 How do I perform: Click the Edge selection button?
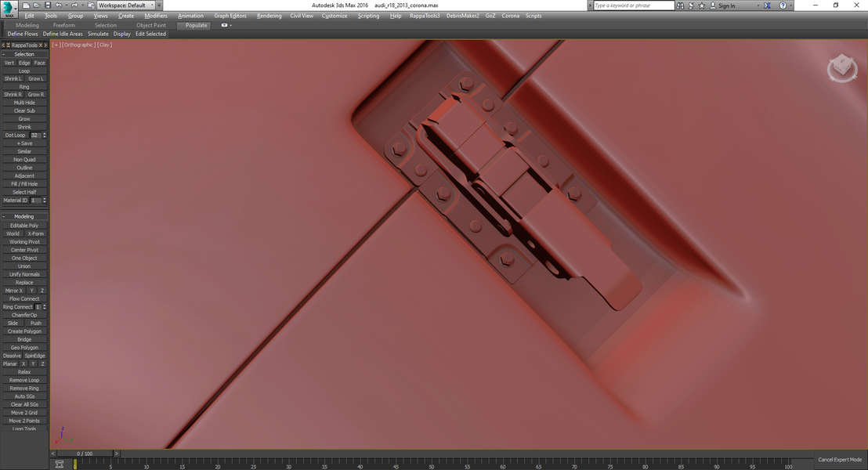point(24,63)
